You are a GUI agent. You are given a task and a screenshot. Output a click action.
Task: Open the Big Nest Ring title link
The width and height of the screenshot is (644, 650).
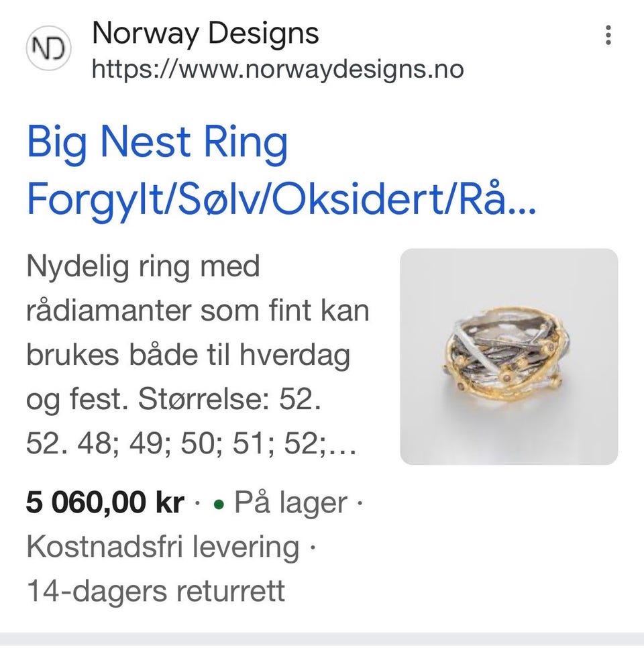coord(157,143)
